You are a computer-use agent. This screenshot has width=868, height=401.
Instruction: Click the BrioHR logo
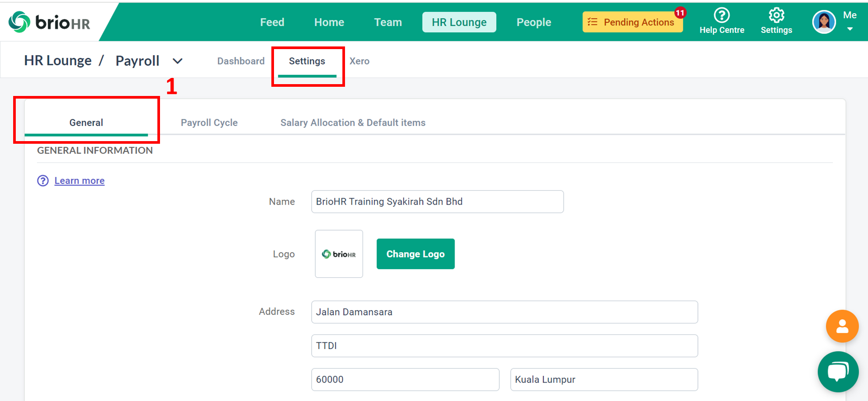tap(49, 22)
